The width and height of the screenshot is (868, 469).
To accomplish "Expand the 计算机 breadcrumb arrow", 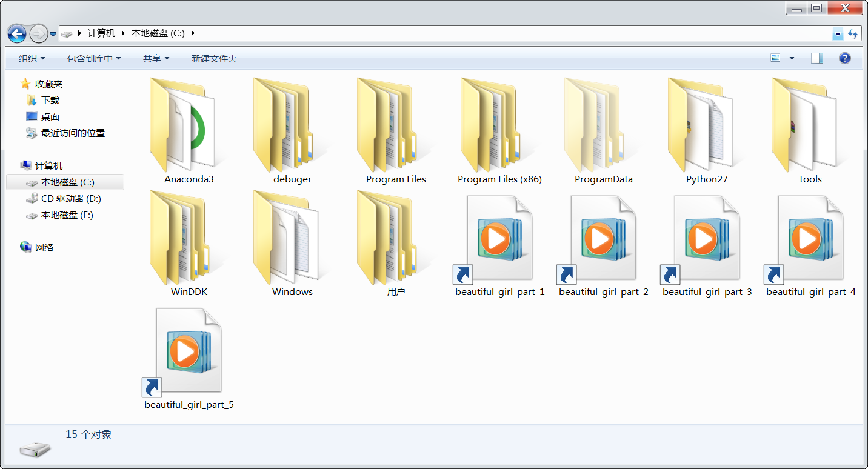I will (x=123, y=33).
